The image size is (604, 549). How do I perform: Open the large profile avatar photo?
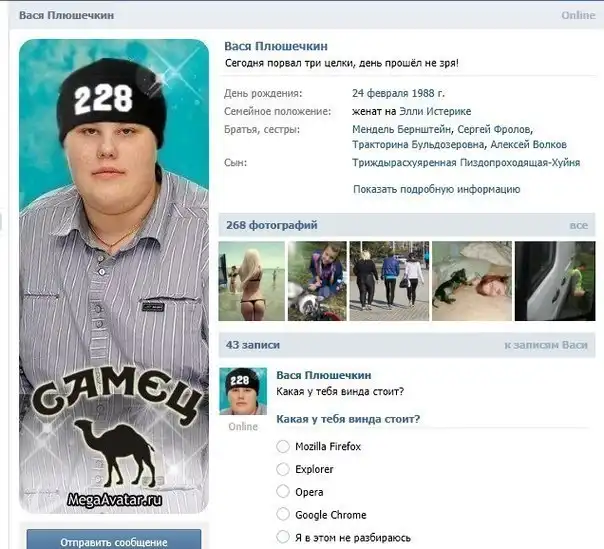pyautogui.click(x=114, y=275)
